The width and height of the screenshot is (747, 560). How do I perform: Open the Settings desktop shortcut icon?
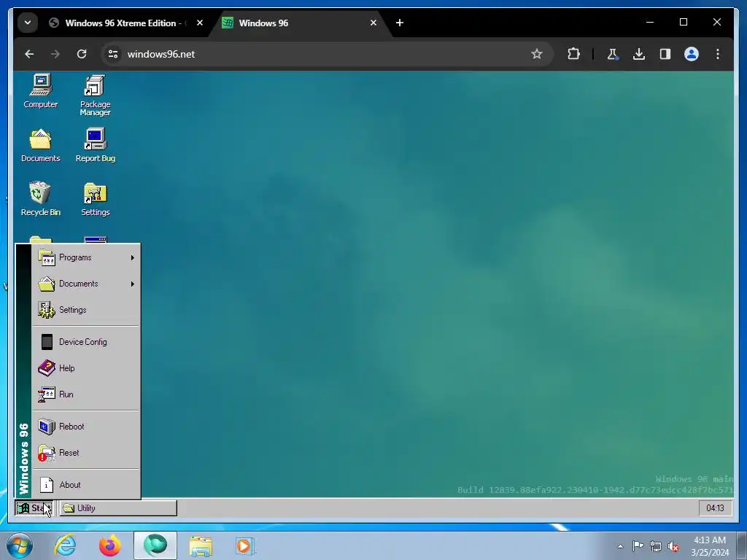96,200
